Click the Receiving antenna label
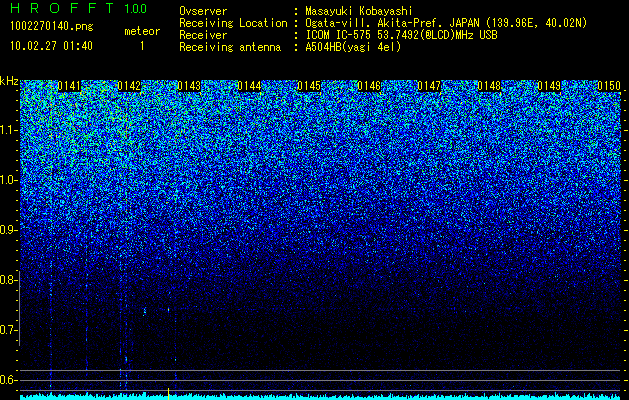Image resolution: width=629 pixels, height=400 pixels. point(230,47)
